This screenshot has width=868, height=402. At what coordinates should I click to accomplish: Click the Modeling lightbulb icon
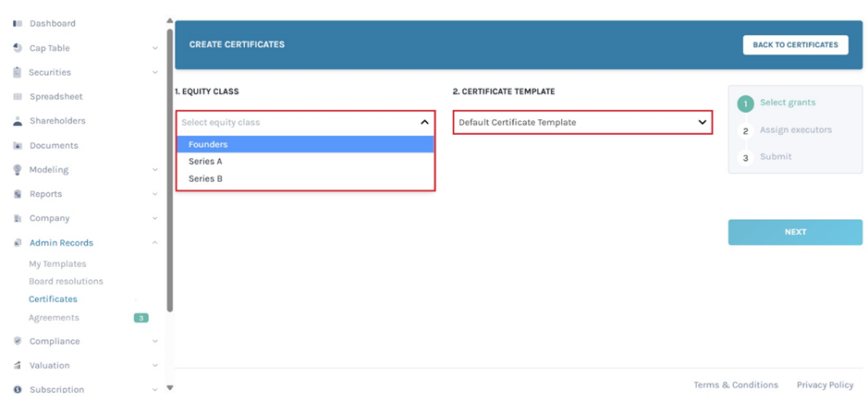[x=18, y=170]
